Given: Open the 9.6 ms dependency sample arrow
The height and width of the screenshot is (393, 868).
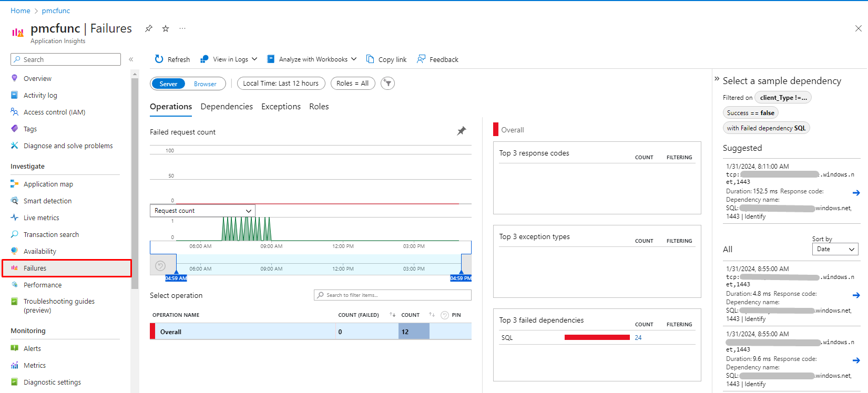Looking at the screenshot, I should pos(856,360).
